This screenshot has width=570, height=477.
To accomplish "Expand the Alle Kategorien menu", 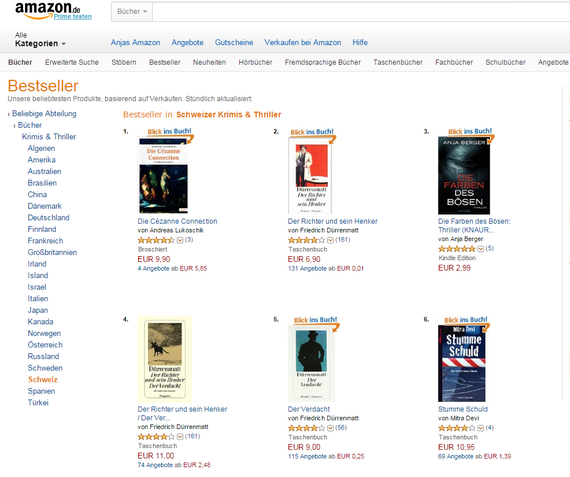I will (x=40, y=40).
